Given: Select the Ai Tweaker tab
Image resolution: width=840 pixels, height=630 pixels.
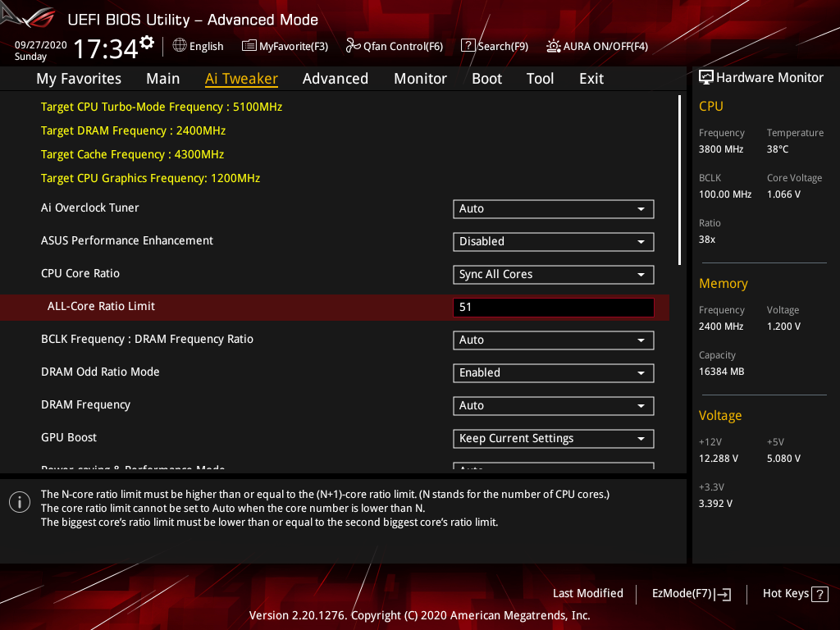Looking at the screenshot, I should point(242,79).
